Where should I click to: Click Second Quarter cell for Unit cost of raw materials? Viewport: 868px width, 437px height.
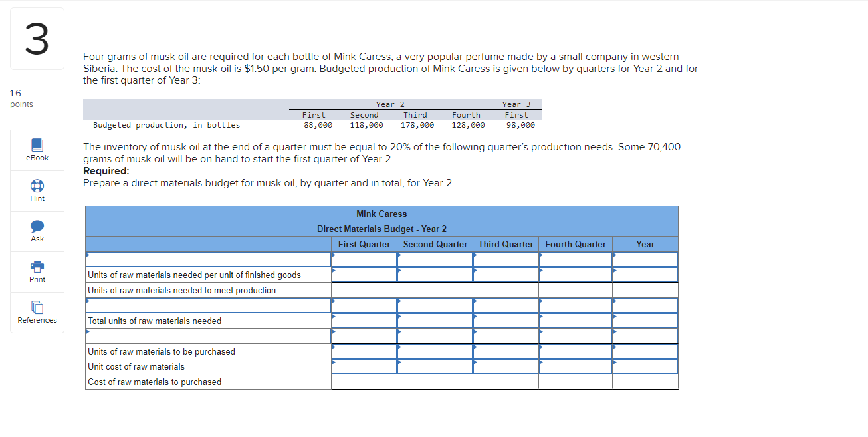pos(435,366)
